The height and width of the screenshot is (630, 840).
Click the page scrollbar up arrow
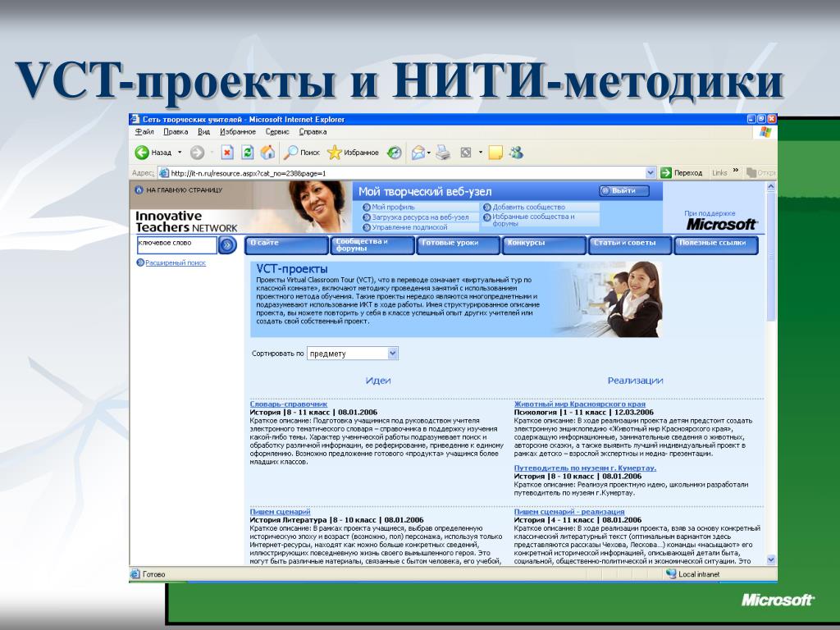771,187
